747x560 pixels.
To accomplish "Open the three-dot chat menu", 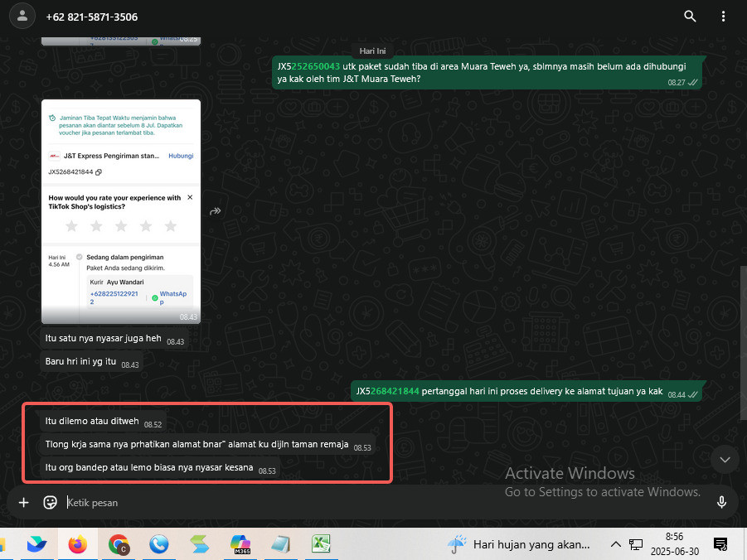I will pyautogui.click(x=723, y=17).
